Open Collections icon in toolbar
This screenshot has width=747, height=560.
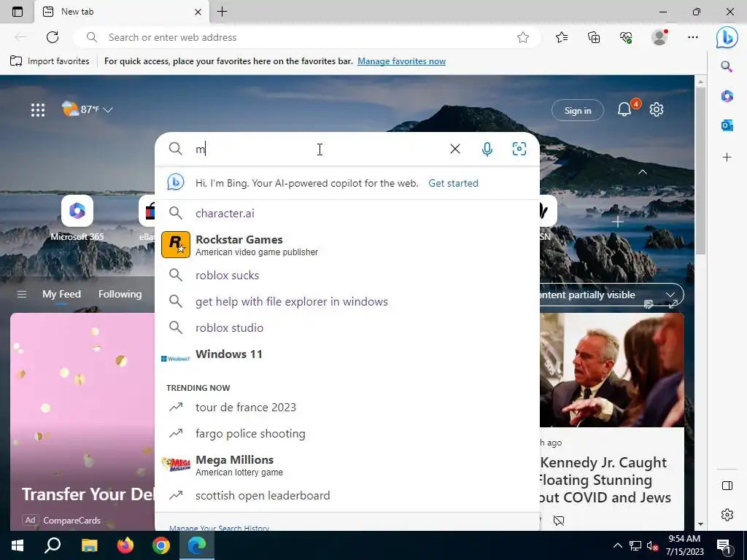[594, 37]
